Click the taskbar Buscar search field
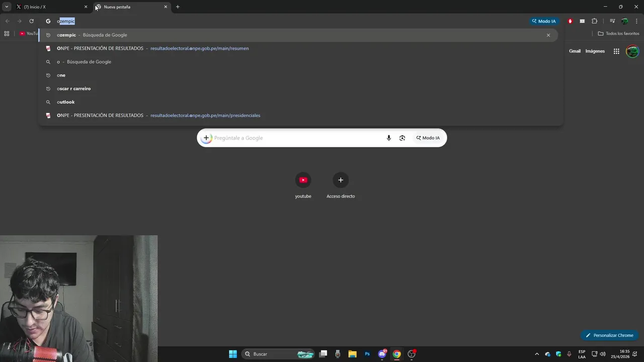Image resolution: width=644 pixels, height=362 pixels. pos(278,354)
